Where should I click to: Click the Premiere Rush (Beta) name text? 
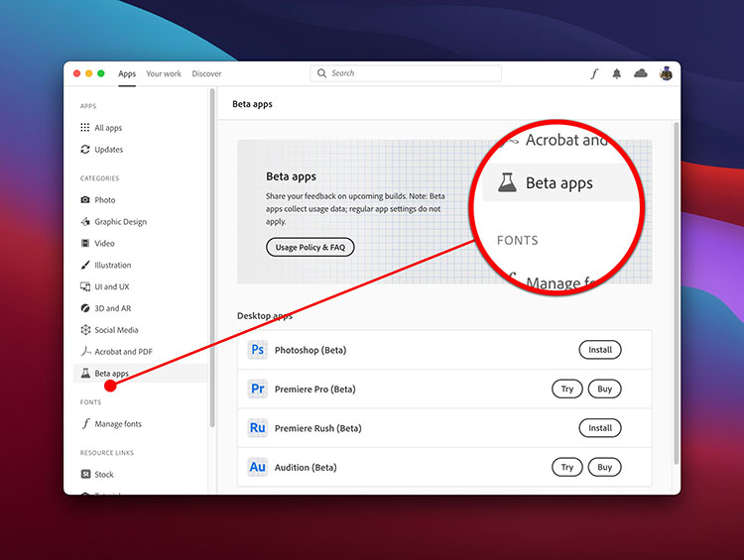[x=317, y=428]
